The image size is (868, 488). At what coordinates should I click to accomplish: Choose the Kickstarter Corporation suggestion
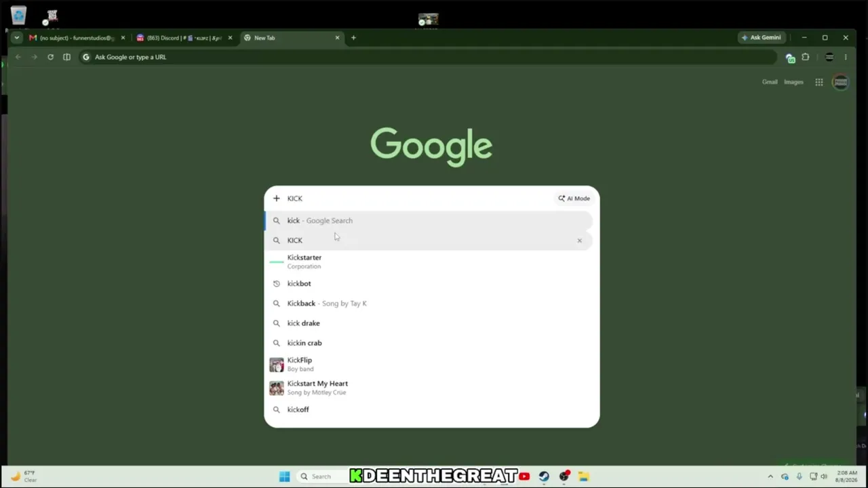(x=429, y=262)
